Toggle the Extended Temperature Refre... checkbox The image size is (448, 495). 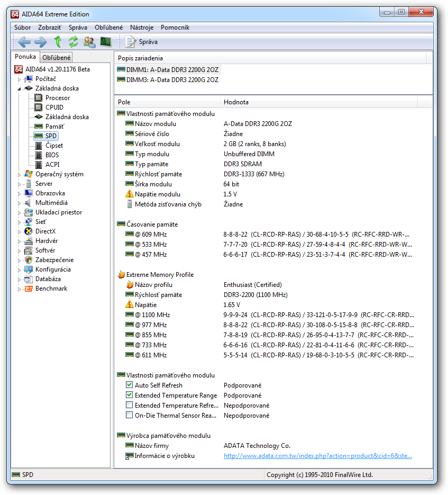point(129,405)
